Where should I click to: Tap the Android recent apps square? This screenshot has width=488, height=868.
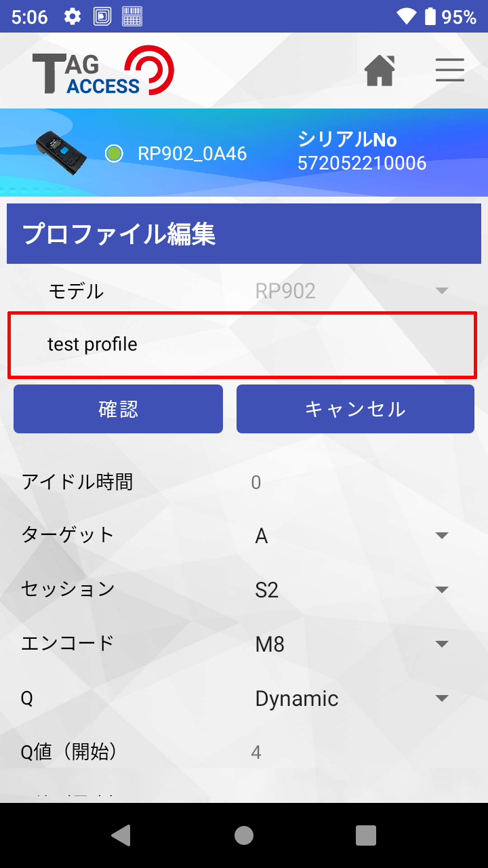tap(366, 835)
